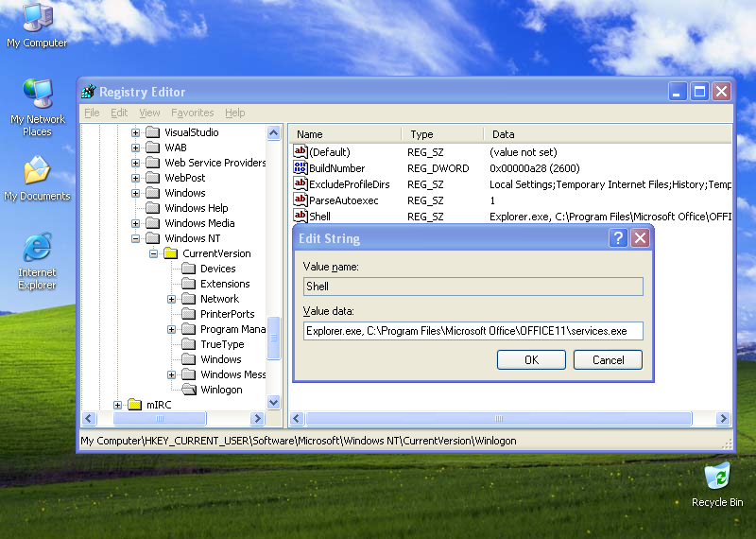
Task: Expand the WAB tree node
Action: pyautogui.click(x=135, y=148)
